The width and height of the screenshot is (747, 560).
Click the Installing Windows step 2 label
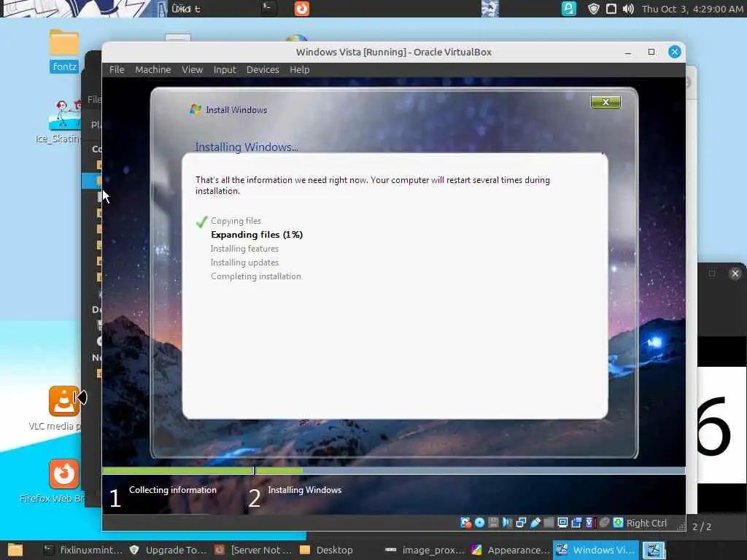tap(304, 489)
